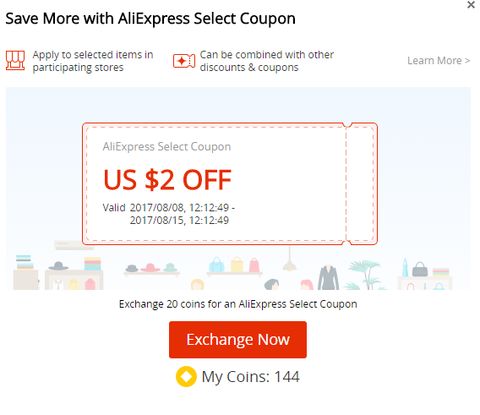Close the coupon dialog with the X

click(x=471, y=5)
